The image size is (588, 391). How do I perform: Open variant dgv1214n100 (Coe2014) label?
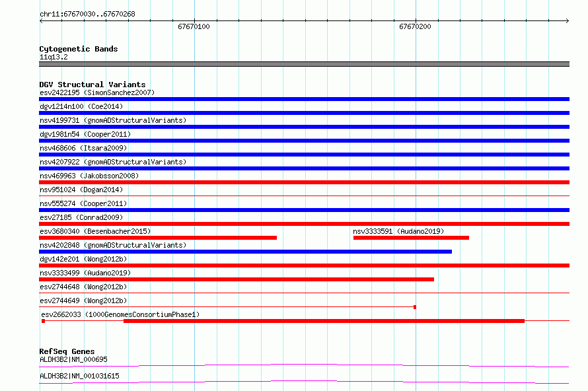(x=81, y=106)
